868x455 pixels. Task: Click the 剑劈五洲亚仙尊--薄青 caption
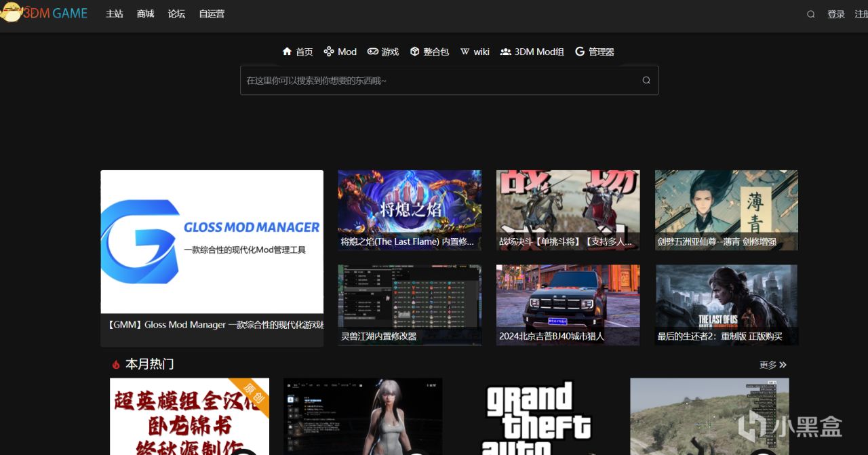click(717, 241)
